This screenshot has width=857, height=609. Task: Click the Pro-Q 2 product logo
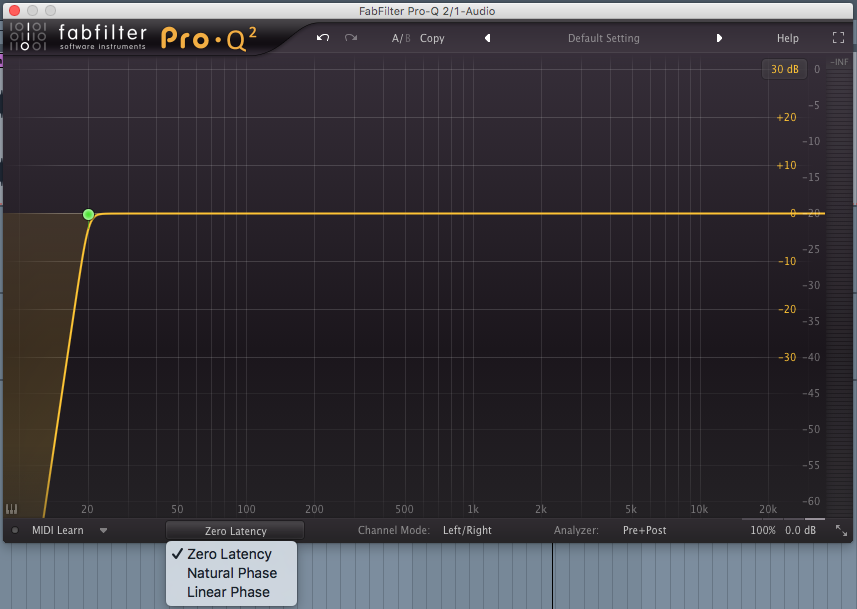[x=209, y=38]
